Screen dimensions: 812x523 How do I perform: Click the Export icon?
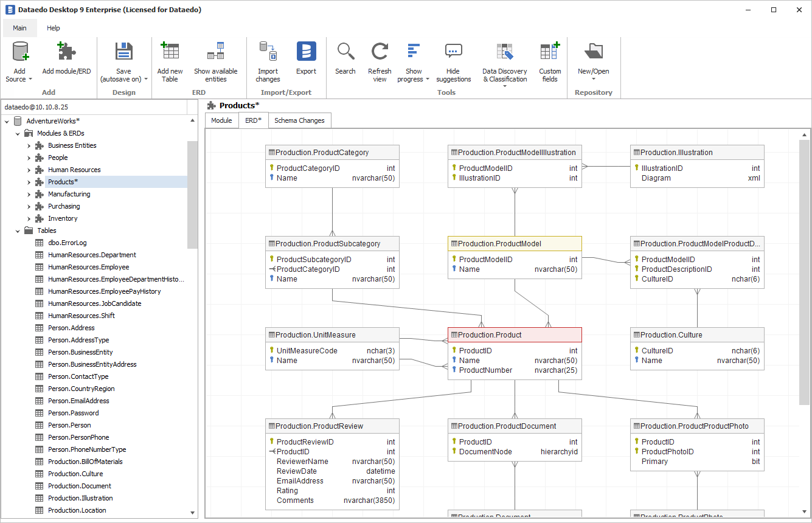point(306,52)
